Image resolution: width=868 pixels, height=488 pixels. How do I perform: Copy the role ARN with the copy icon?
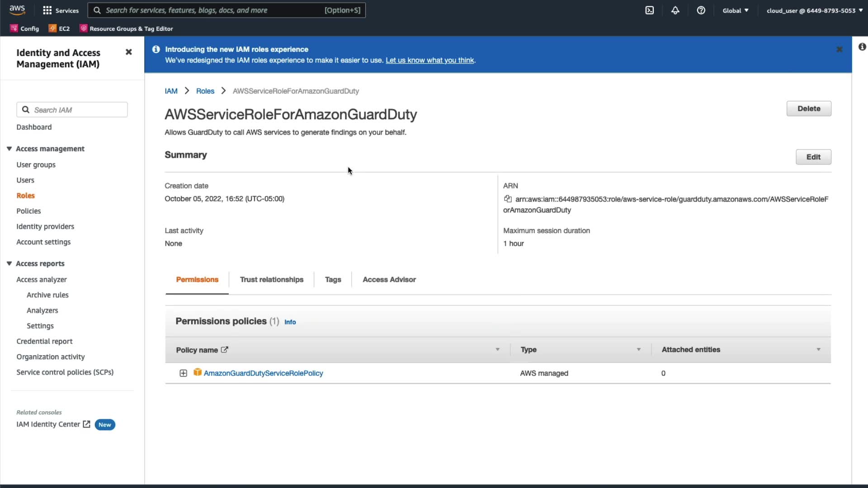click(x=508, y=199)
